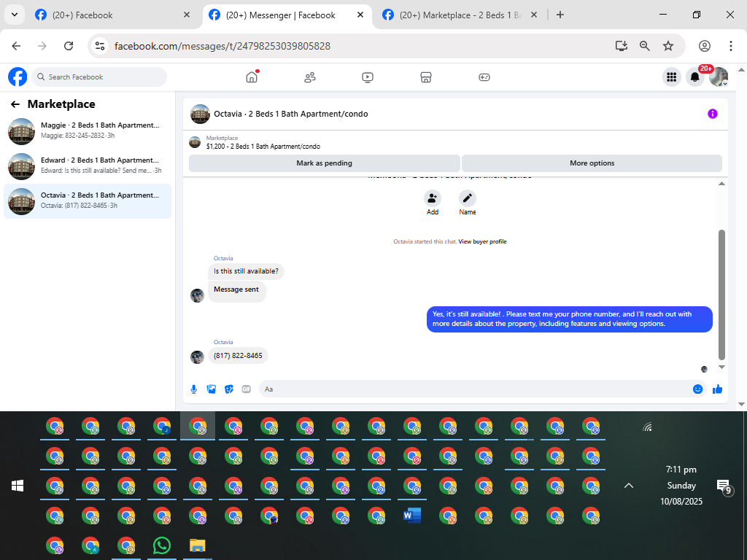Click the $1,200 listing title text

point(263,146)
